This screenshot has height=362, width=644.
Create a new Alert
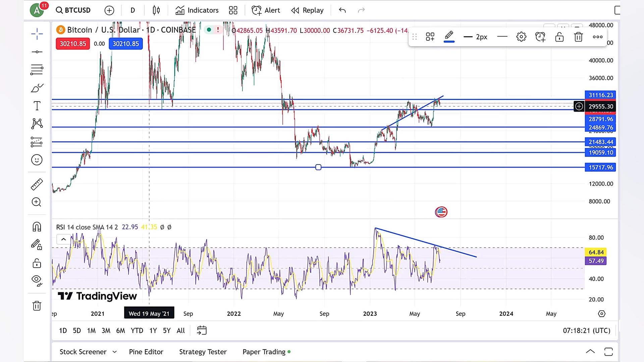pos(266,10)
